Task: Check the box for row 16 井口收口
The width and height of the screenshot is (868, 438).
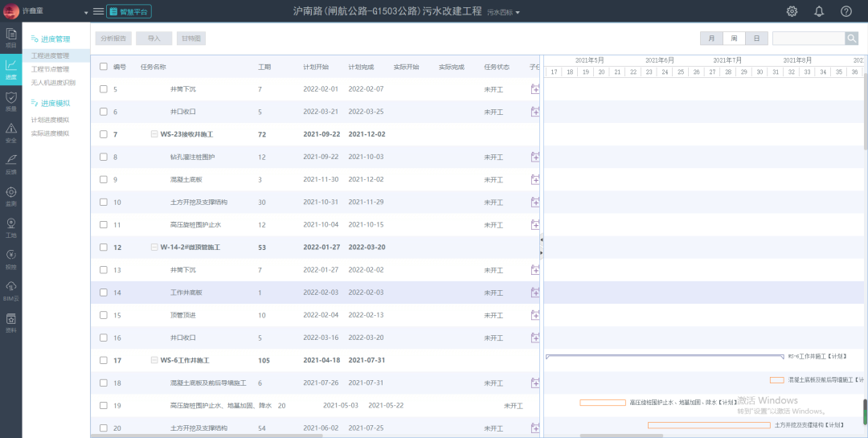Action: point(104,338)
